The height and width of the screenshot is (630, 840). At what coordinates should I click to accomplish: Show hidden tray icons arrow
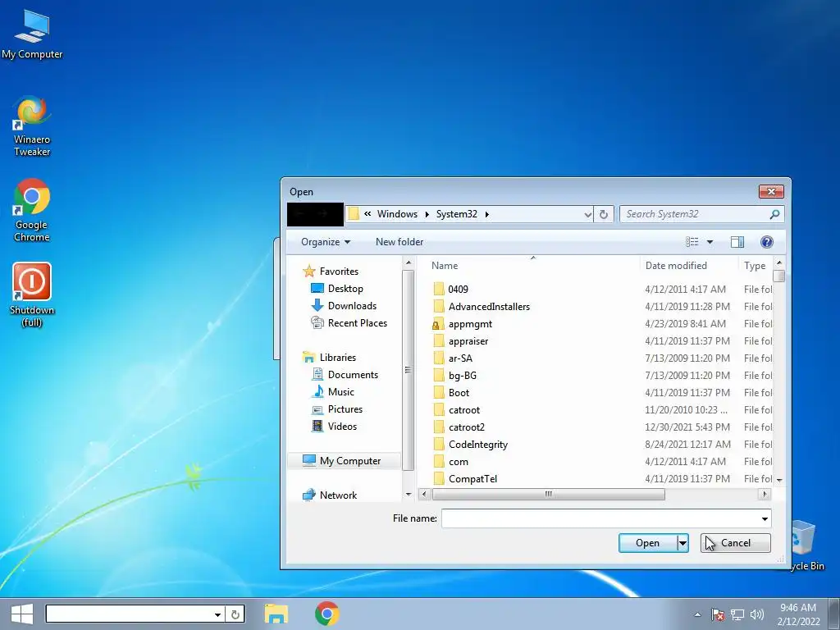tap(697, 615)
